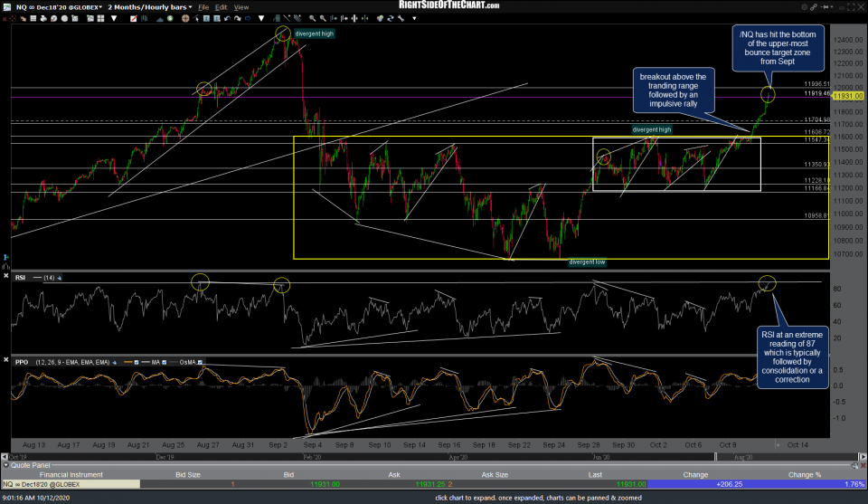Close the PPO study panel
868x504 pixels.
point(5,360)
